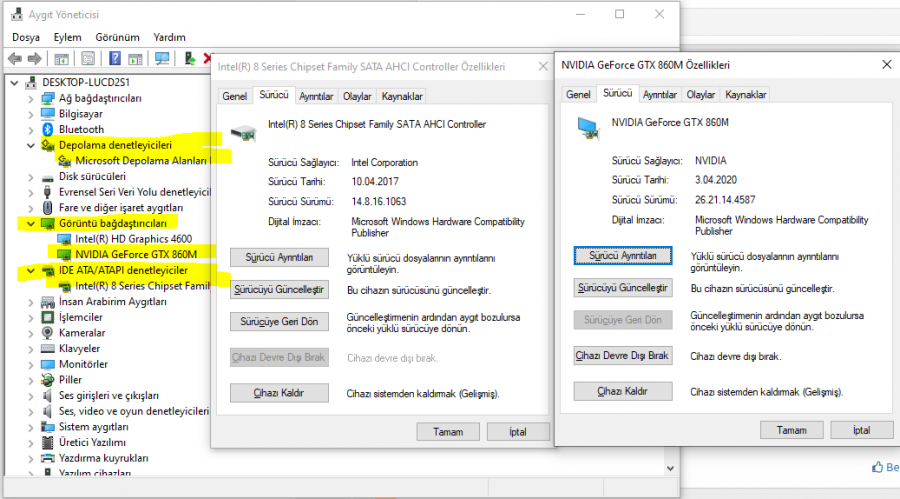
Task: Open the Yardım menu
Action: [x=169, y=37]
